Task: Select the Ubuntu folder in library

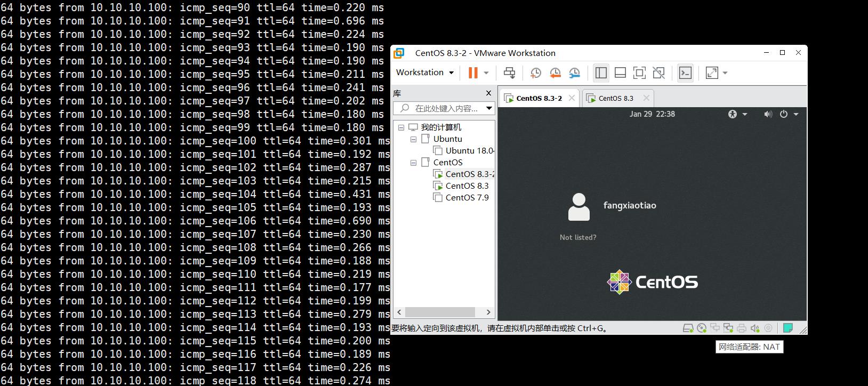Action: coord(447,139)
